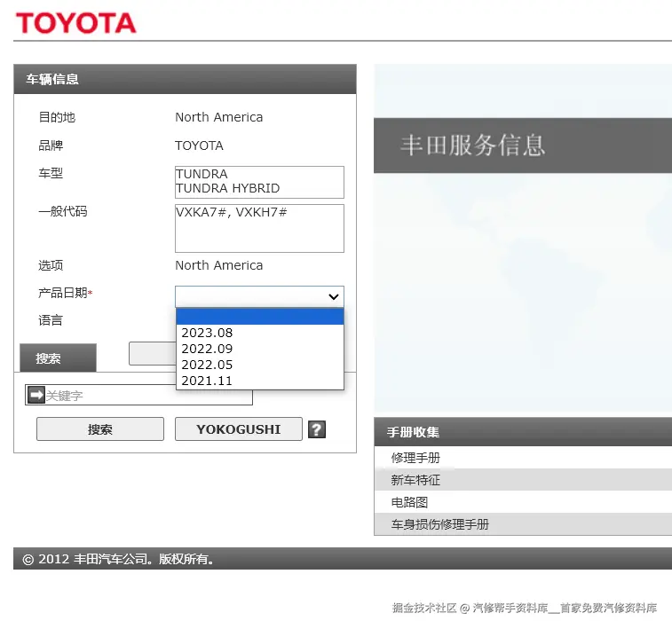Screen dimensions: 672x629
Task: Click the 车型 list box
Action: [x=259, y=182]
